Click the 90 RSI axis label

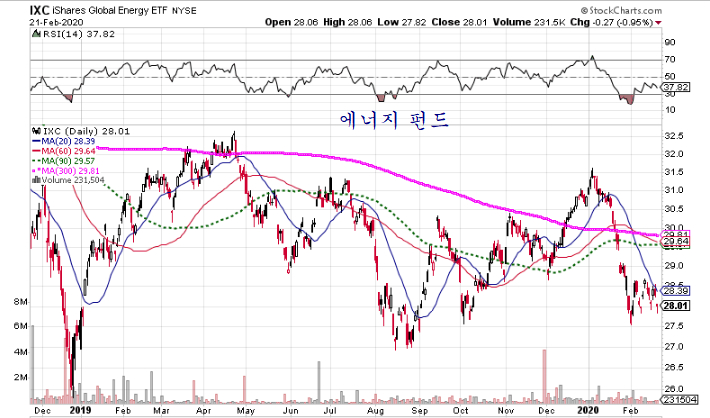pos(670,43)
